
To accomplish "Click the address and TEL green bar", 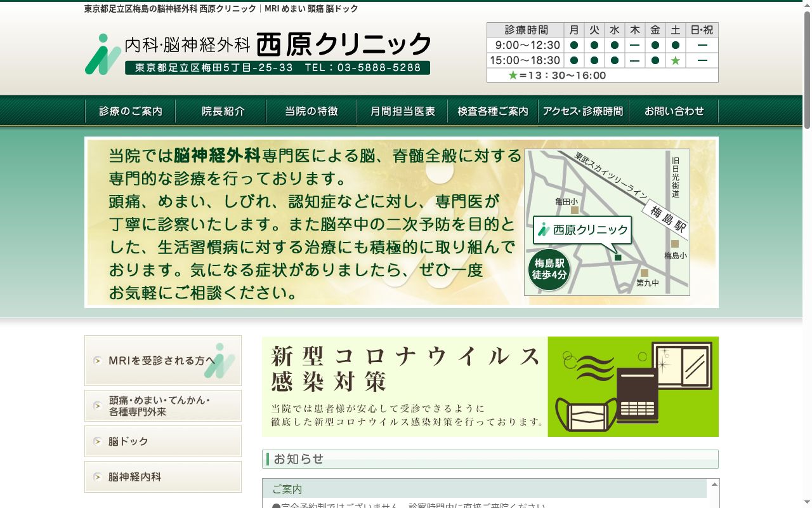I will click(x=278, y=67).
